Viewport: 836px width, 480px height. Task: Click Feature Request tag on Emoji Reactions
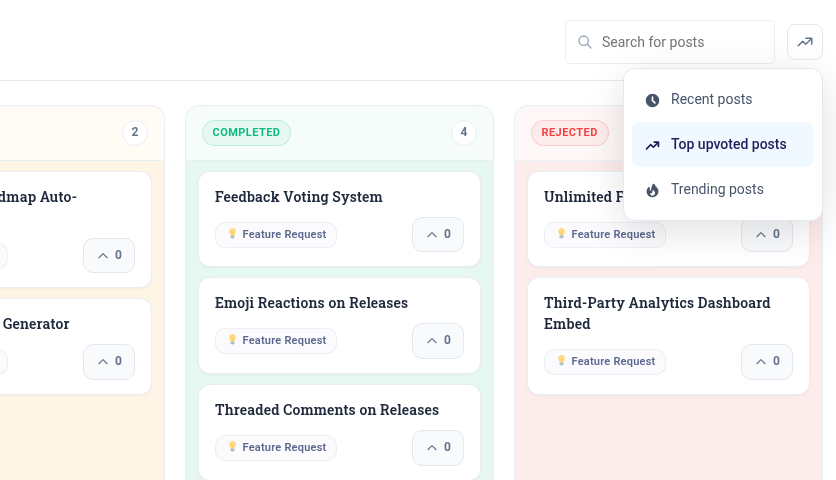point(276,341)
